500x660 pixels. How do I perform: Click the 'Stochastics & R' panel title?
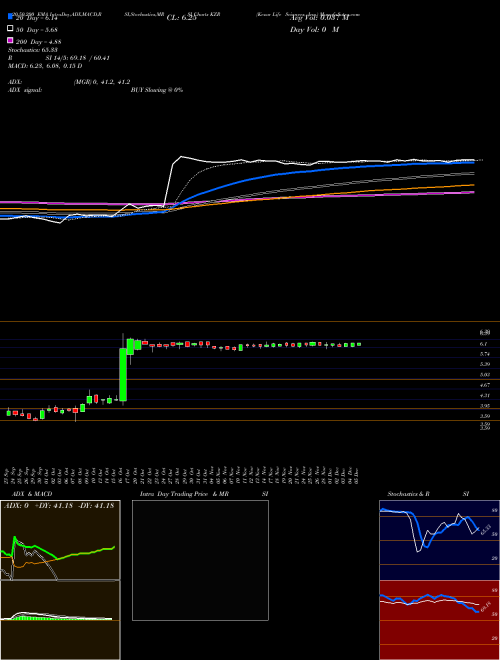tap(408, 494)
